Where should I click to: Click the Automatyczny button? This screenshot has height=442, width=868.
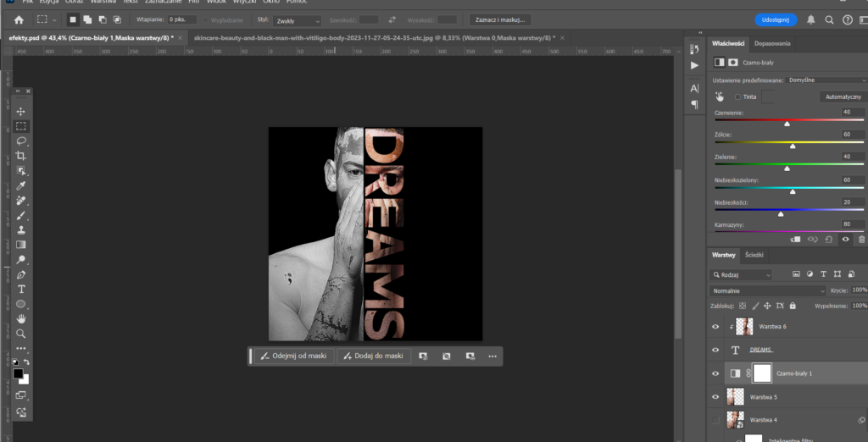pos(843,97)
